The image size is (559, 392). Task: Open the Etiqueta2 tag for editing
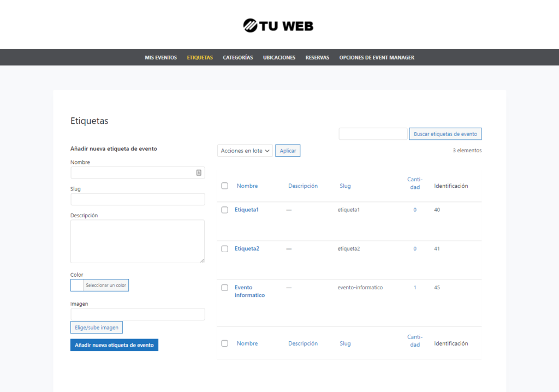click(247, 248)
